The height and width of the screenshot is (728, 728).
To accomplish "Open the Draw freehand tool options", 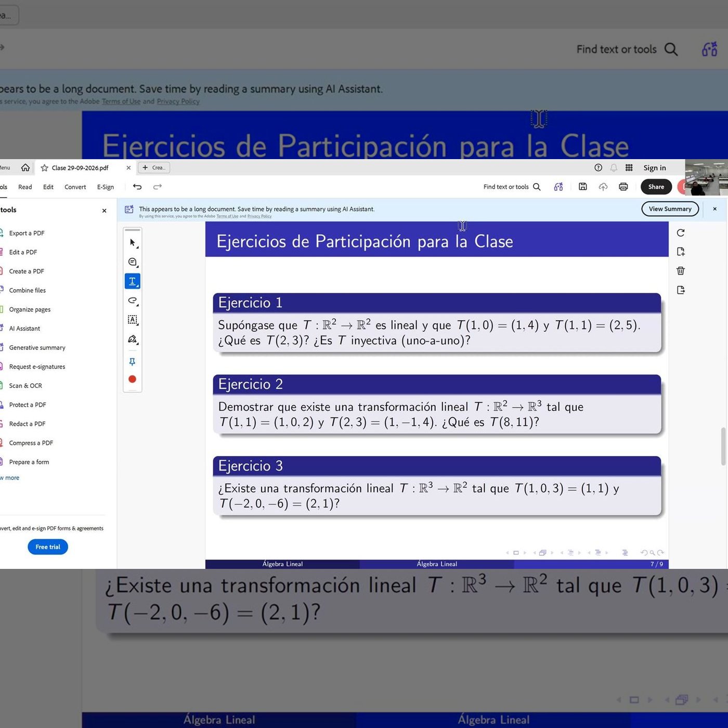I will 133,301.
